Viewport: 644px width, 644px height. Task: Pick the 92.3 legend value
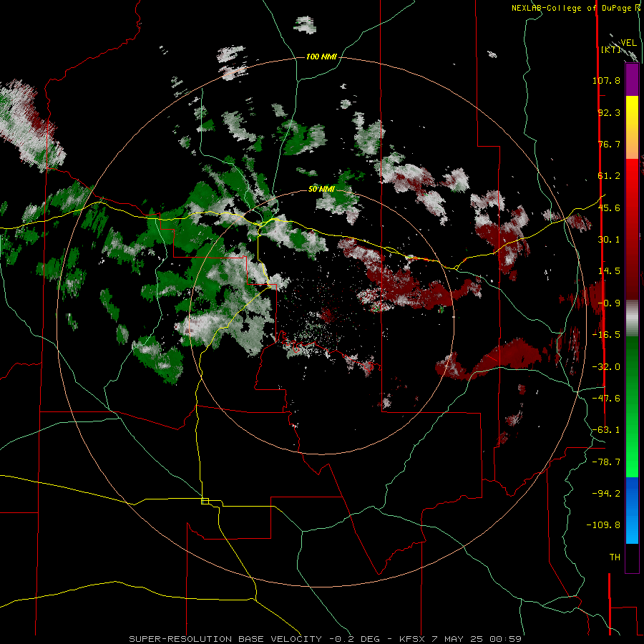tap(609, 112)
